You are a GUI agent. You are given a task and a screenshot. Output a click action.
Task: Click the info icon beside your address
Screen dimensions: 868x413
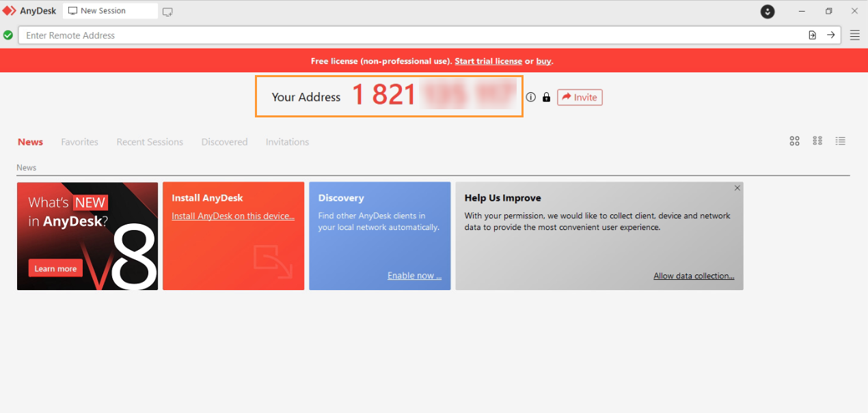(x=531, y=98)
